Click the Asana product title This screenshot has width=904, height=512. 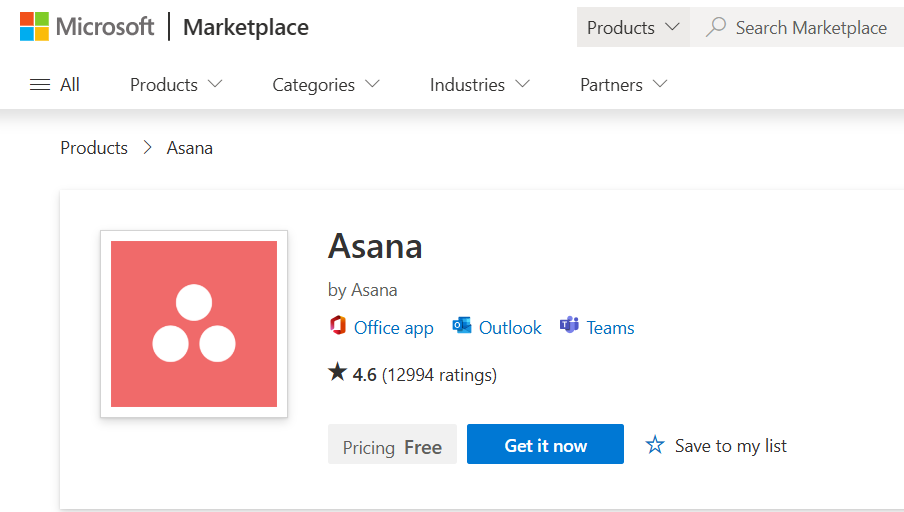coord(375,246)
